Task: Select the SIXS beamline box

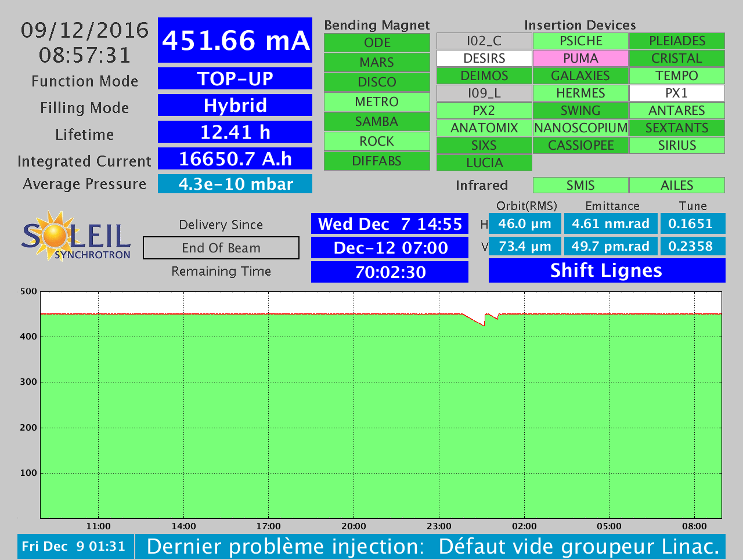Action: tap(484, 146)
